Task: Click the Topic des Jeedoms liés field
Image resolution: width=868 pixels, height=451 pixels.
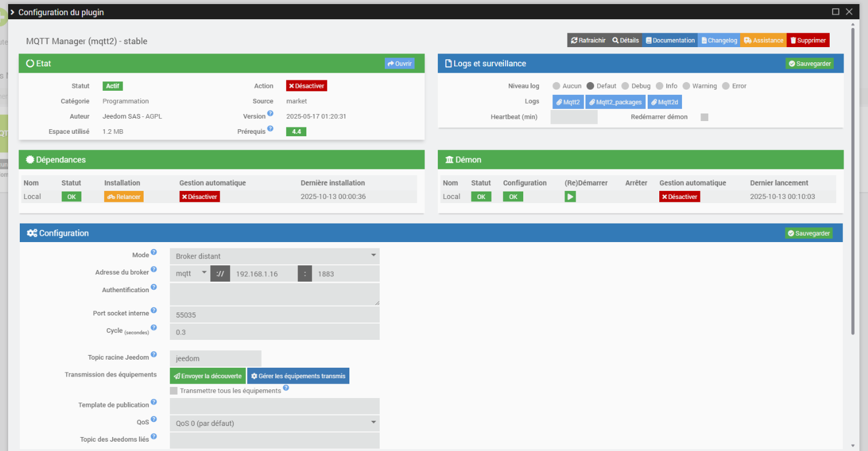Action: (x=274, y=441)
